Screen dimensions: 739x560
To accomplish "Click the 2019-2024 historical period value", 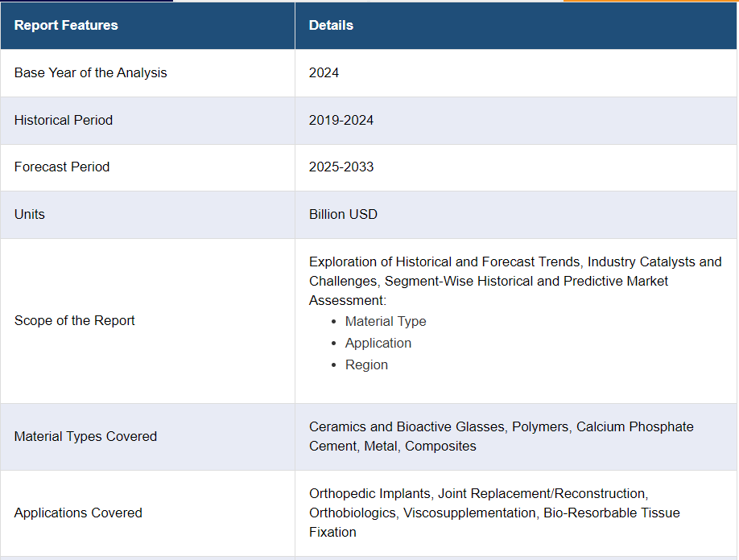I will click(341, 120).
